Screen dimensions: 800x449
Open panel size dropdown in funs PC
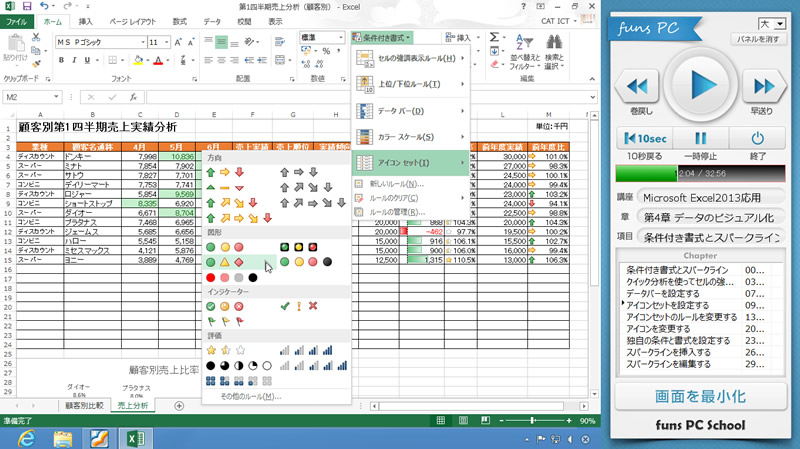tap(779, 24)
